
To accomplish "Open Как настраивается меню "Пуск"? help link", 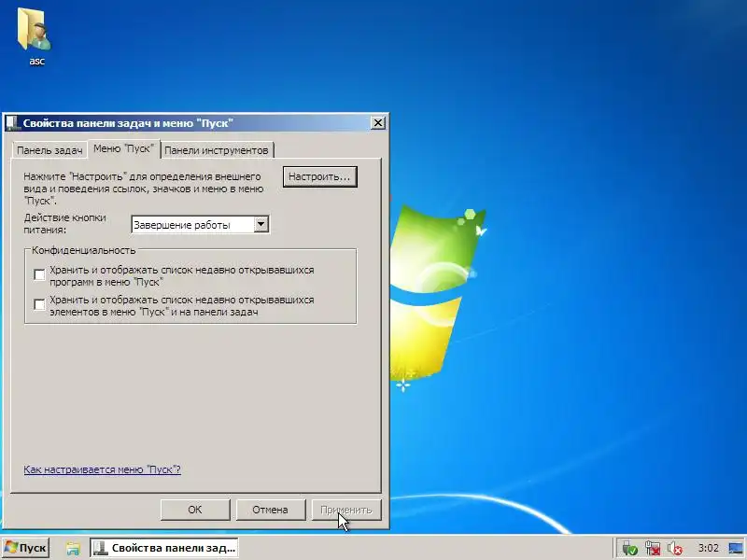I will click(102, 469).
